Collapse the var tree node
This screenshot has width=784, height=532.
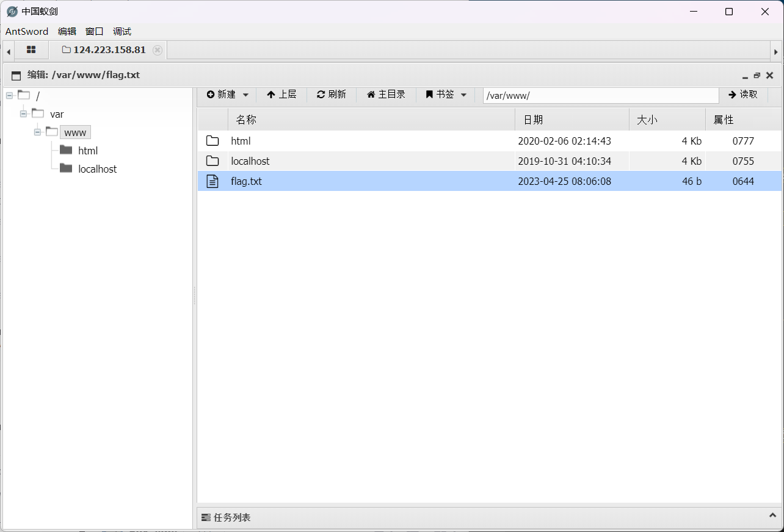[x=24, y=114]
